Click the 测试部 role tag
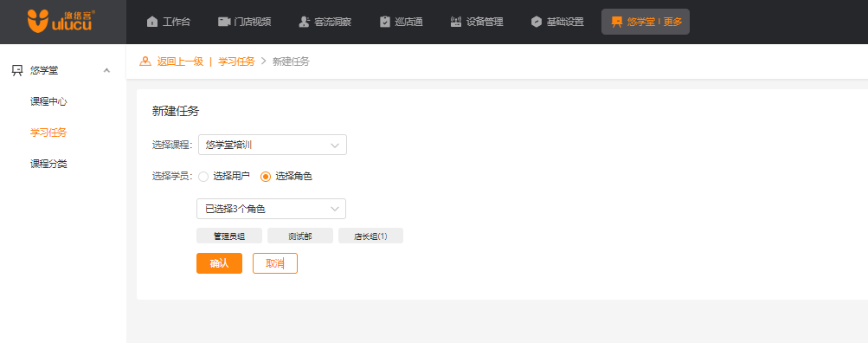 tap(300, 236)
